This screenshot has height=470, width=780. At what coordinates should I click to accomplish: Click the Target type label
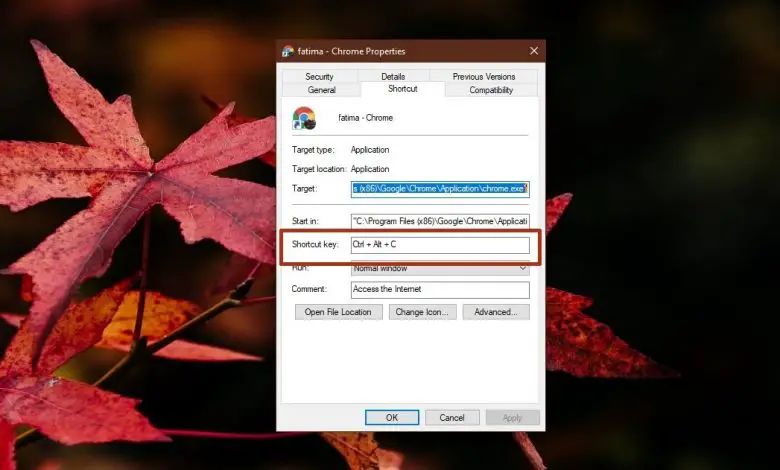click(313, 150)
